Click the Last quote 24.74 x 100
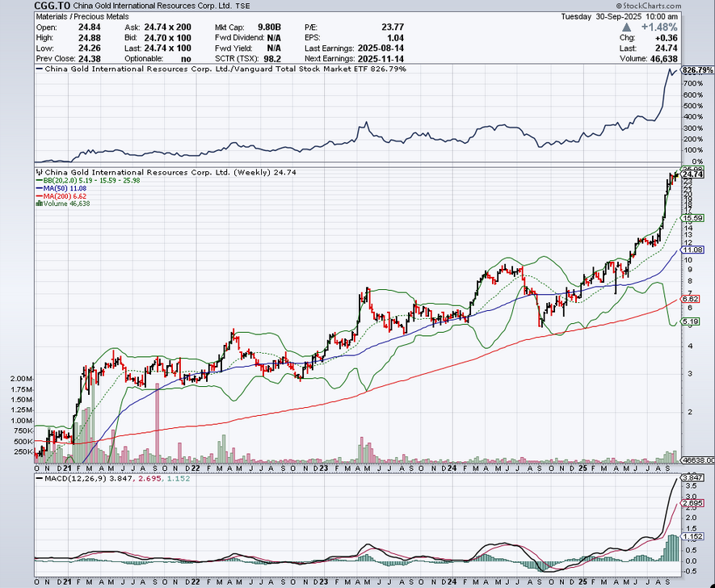 coord(167,48)
